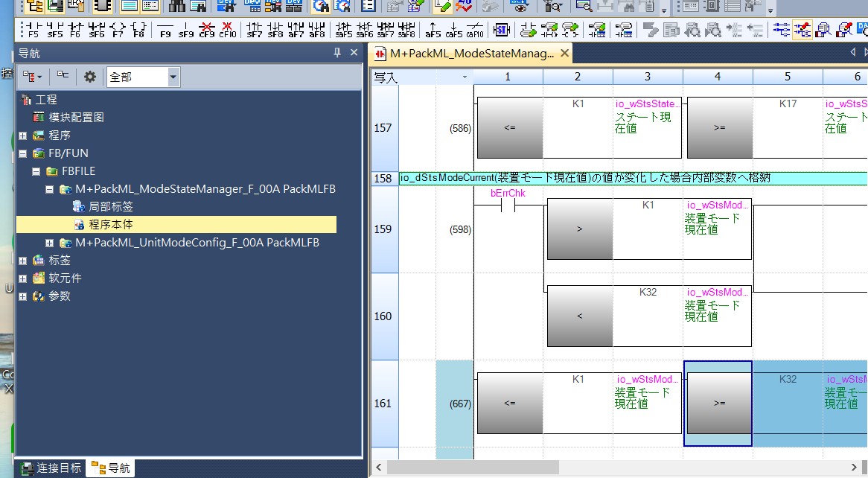Viewport: 868px width, 478px height.
Task: Insert a coil using F7 tool
Action: (x=117, y=30)
